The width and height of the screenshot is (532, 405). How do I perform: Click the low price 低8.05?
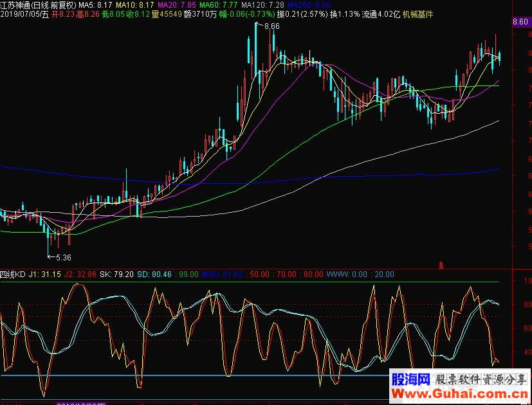[x=113, y=15]
